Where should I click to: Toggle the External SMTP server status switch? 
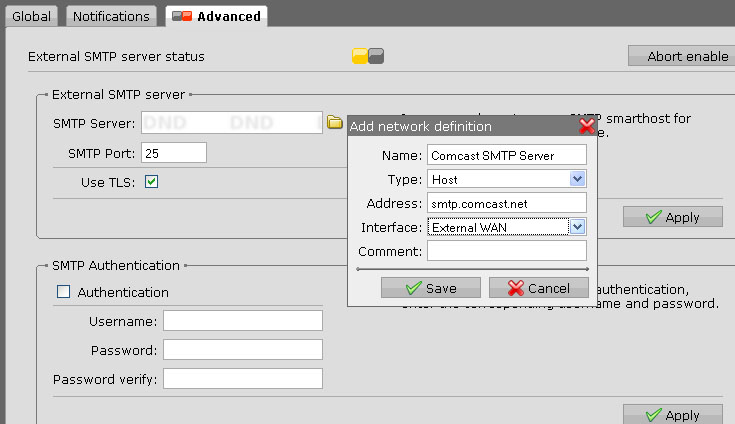tap(368, 57)
